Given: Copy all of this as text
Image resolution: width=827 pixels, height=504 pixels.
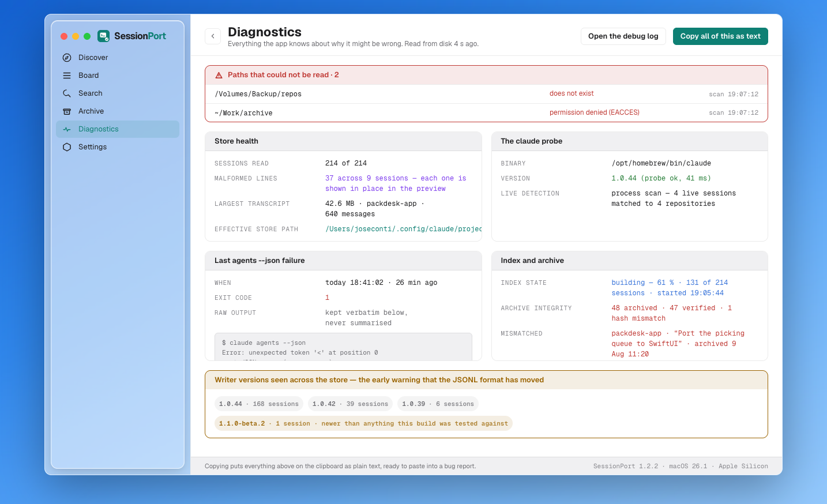Looking at the screenshot, I should click(x=720, y=36).
